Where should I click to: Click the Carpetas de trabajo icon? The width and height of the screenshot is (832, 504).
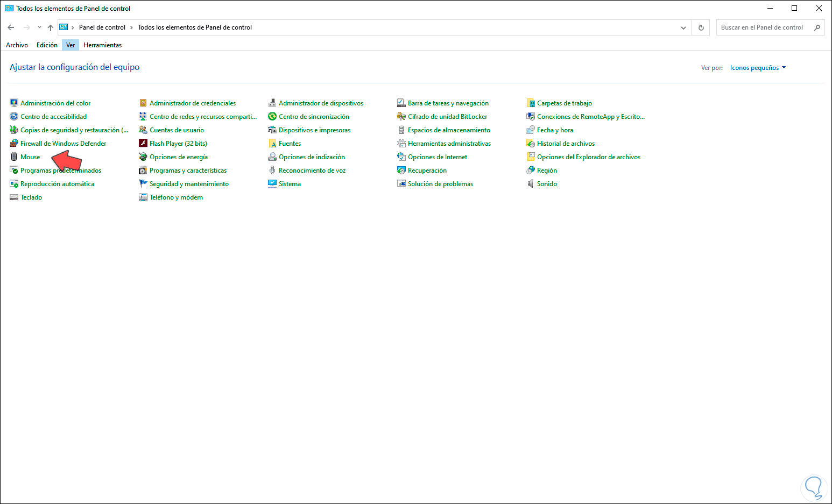coord(531,103)
